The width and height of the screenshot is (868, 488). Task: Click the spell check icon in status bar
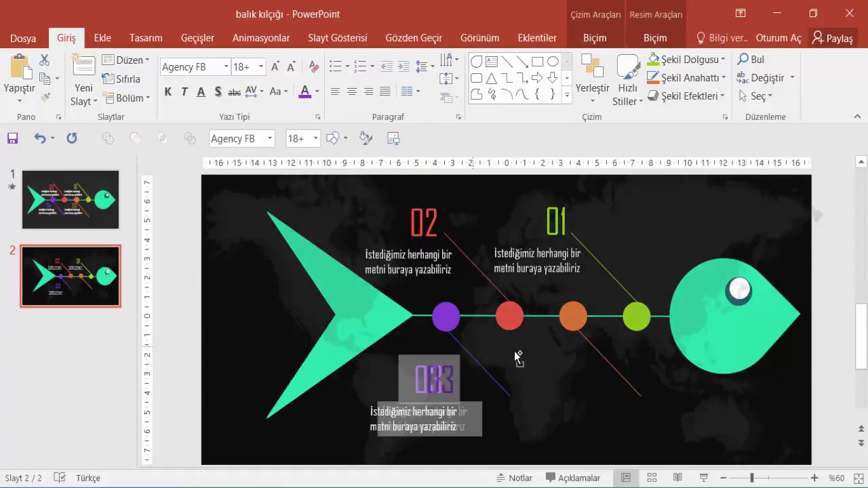point(60,478)
